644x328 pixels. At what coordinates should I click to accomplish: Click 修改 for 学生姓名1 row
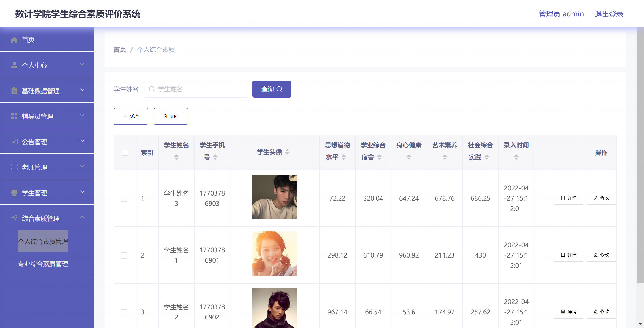(x=601, y=255)
